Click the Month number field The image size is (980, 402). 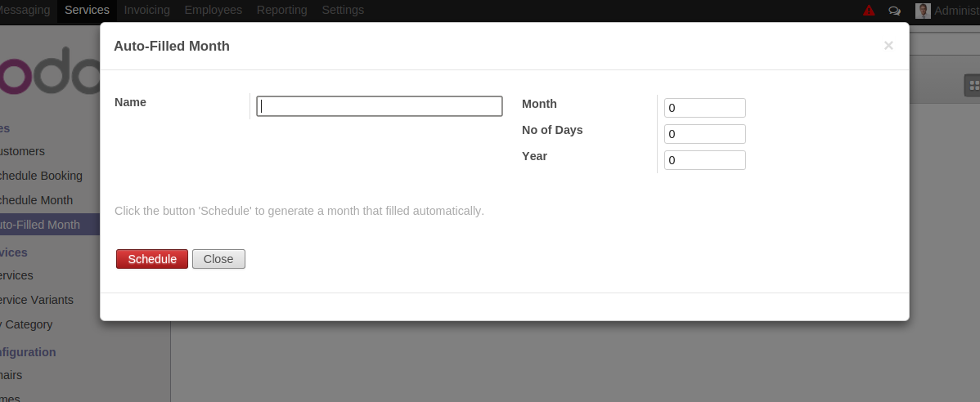pos(705,108)
